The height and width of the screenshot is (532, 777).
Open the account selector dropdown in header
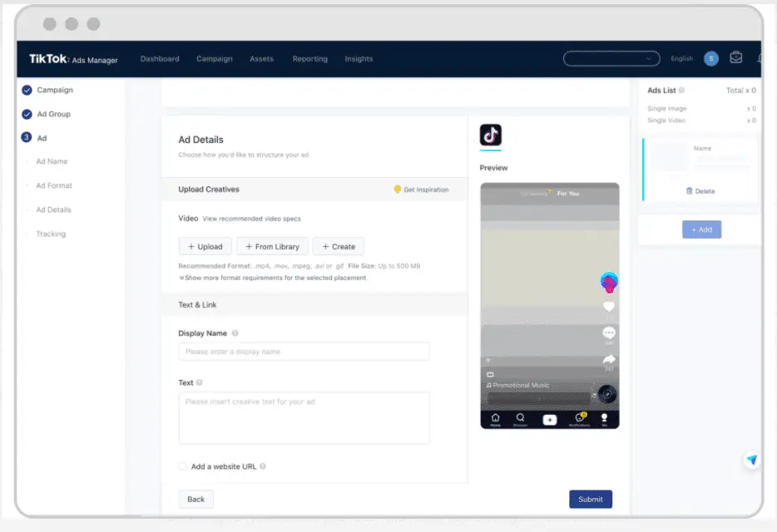(x=611, y=58)
